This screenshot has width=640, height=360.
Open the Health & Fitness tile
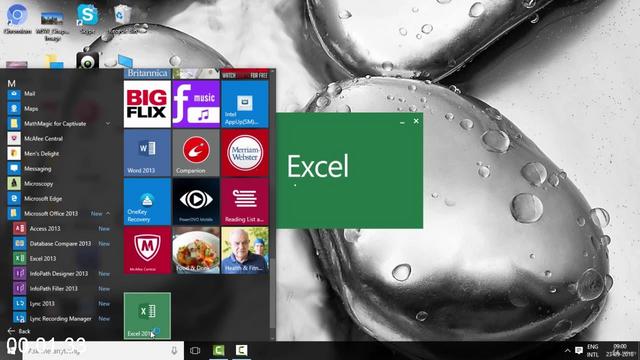tap(245, 250)
